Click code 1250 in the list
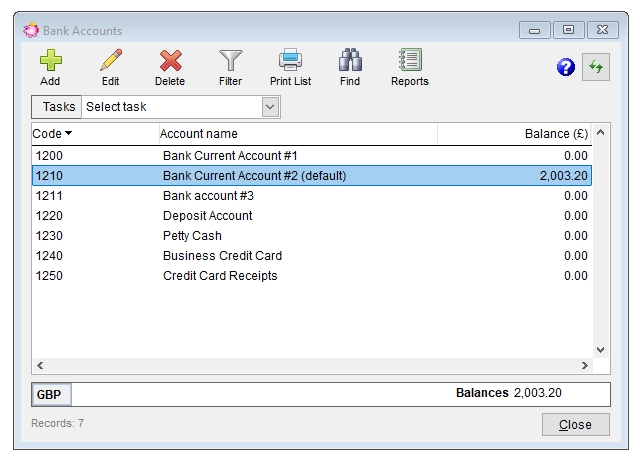 pos(49,276)
